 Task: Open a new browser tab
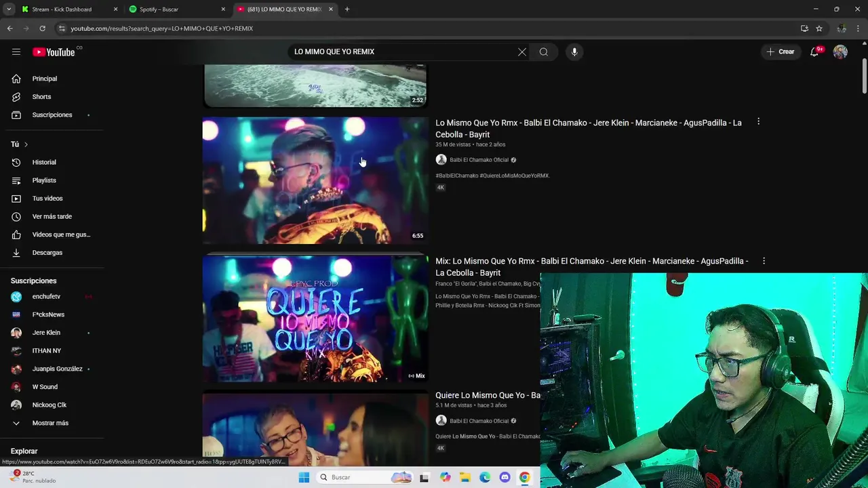347,9
